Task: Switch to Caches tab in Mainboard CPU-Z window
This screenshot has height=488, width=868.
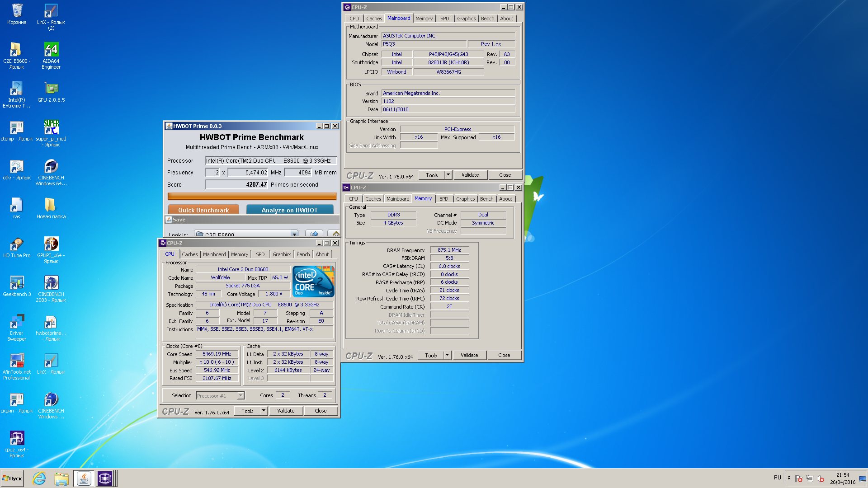Action: (x=374, y=19)
